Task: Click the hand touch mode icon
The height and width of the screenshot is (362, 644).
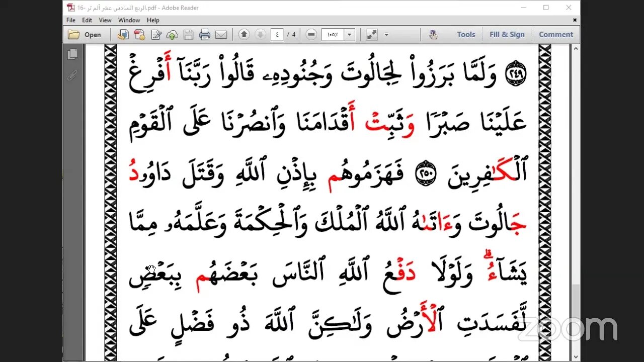Action: [x=433, y=35]
